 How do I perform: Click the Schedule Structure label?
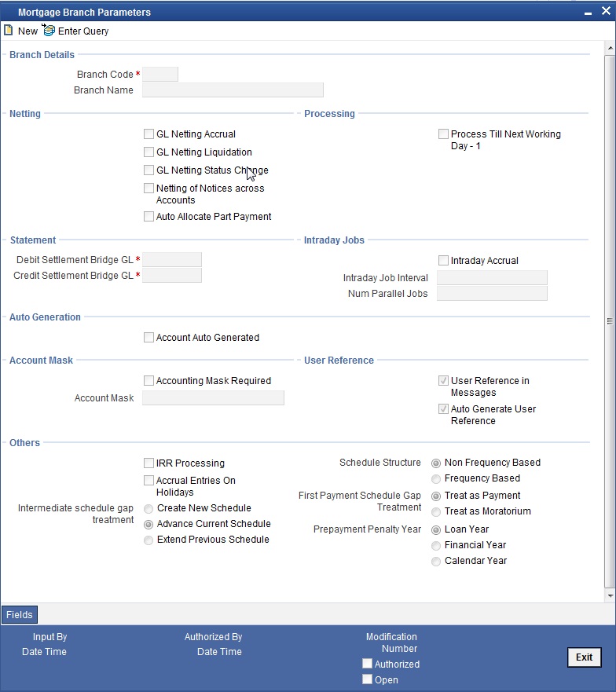tap(380, 463)
